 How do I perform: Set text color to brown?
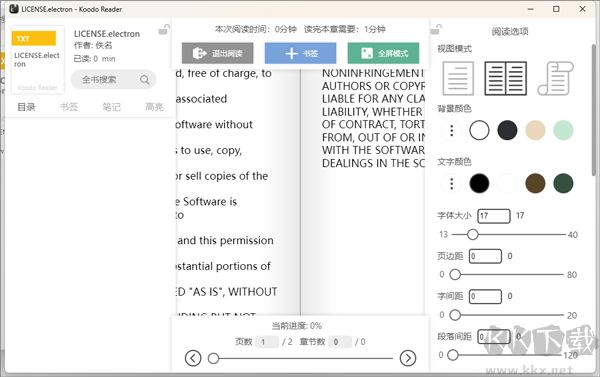(x=535, y=183)
